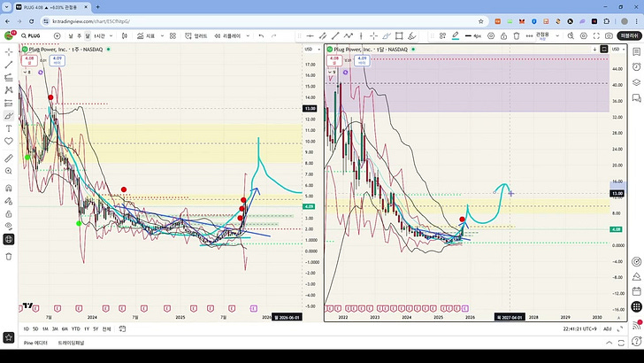
Task: Click the undo arrow in top toolbar
Action: [261, 35]
